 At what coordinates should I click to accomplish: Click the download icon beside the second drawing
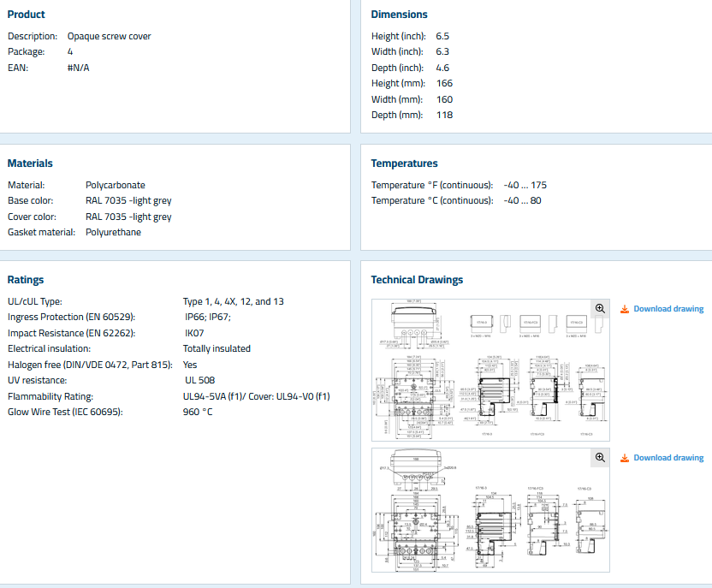tap(625, 458)
